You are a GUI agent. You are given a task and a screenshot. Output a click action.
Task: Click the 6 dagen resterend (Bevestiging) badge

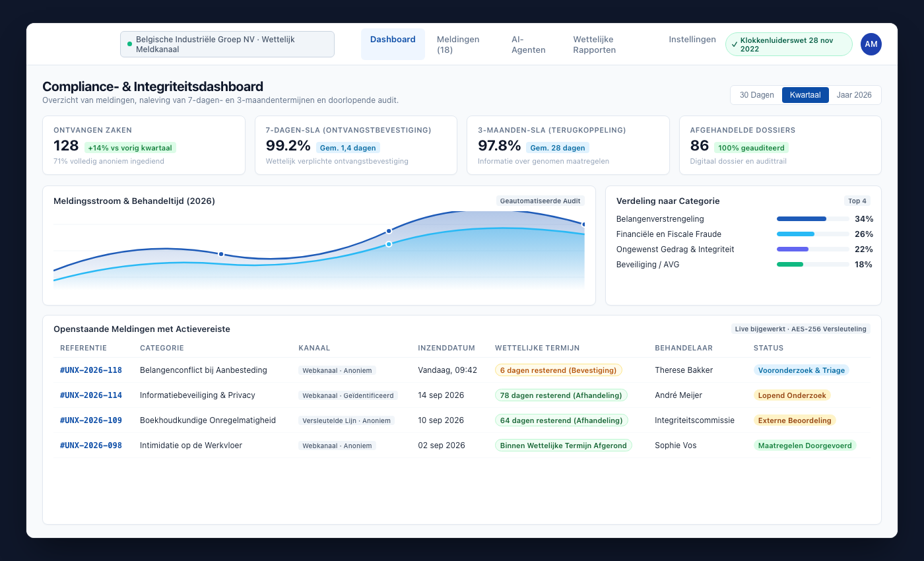(558, 370)
